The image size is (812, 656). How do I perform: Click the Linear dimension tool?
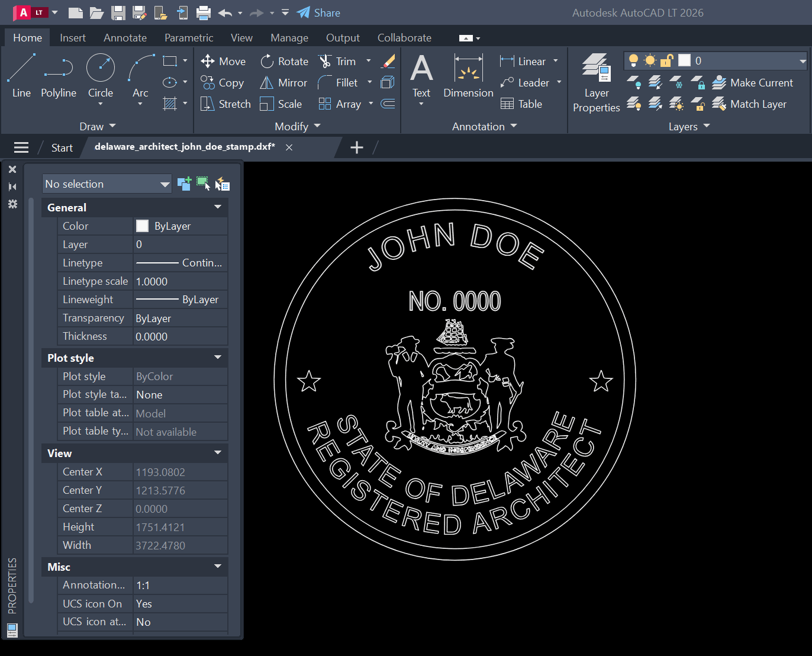click(523, 62)
